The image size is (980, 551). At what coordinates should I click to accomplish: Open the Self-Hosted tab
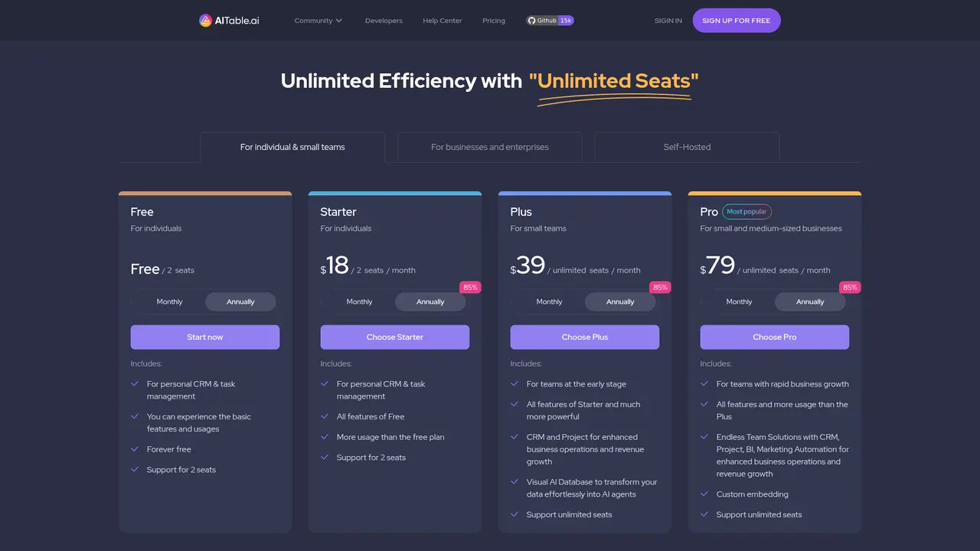coord(687,147)
